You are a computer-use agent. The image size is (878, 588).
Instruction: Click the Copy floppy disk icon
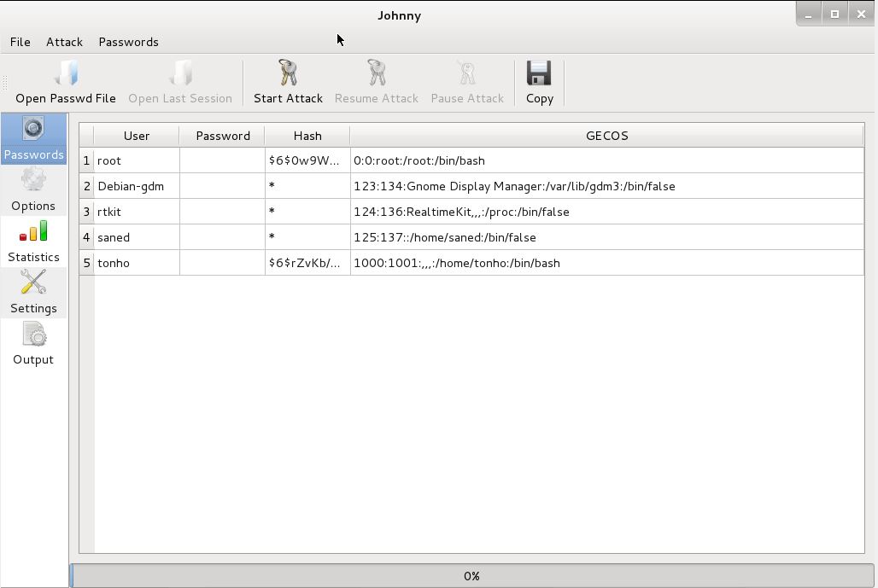click(539, 73)
